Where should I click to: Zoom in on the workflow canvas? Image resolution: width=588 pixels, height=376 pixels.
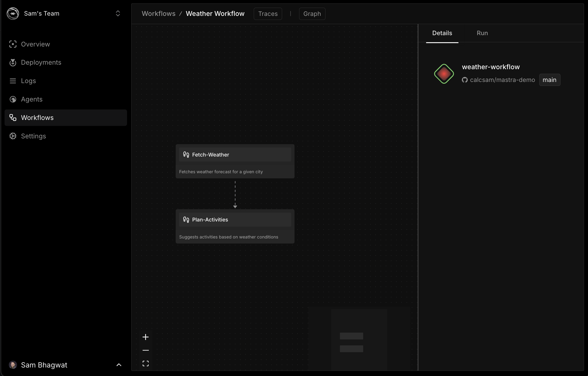point(145,337)
